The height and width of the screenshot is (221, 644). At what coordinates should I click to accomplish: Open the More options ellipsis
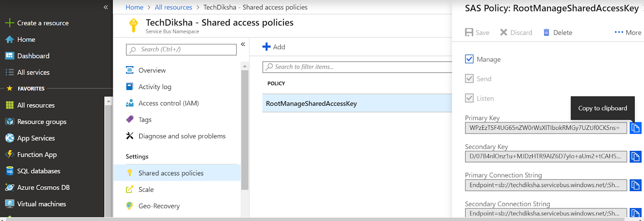pyautogui.click(x=628, y=33)
